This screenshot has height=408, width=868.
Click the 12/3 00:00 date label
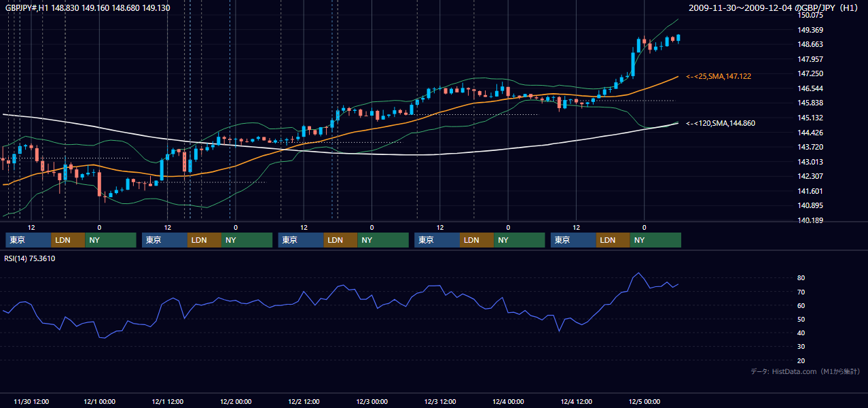click(372, 401)
